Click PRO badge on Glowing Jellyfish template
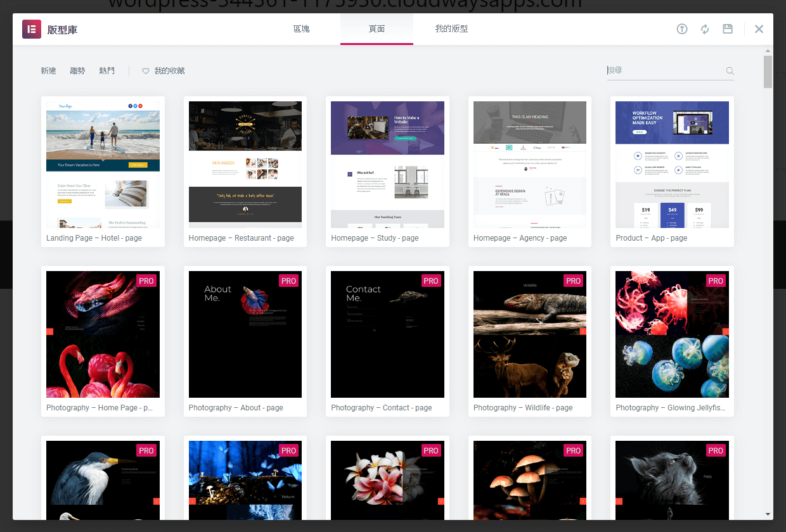 (716, 281)
